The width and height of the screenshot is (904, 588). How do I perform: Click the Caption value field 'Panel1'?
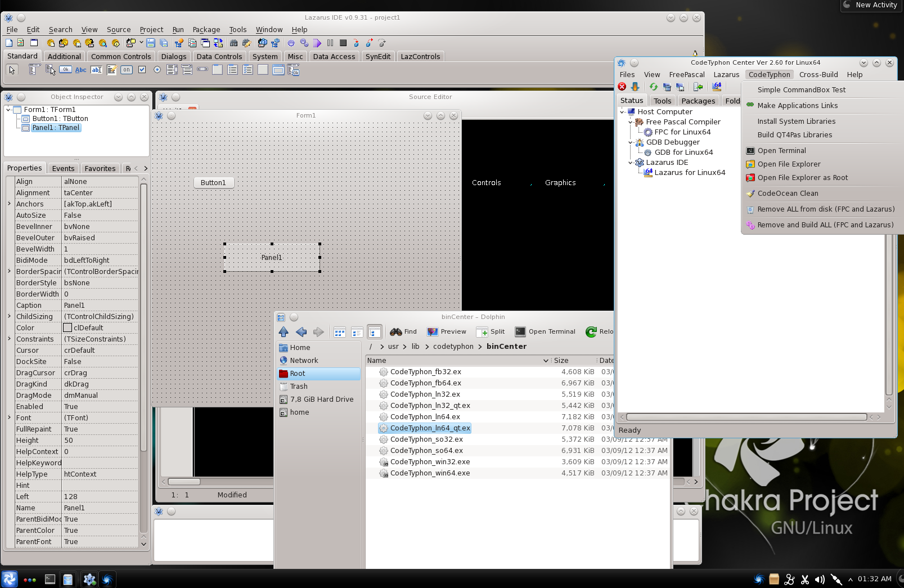100,305
